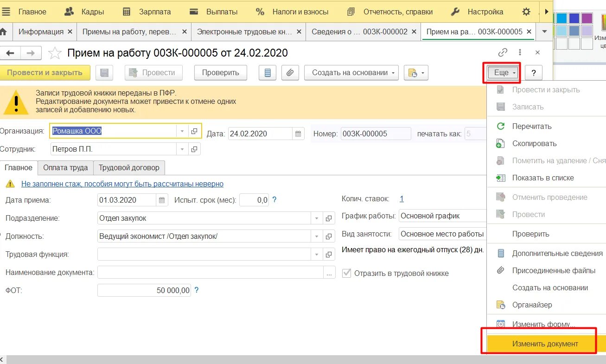The image size is (606, 364).
Task: Switch to the Оплата труда tab
Action: pos(65,168)
